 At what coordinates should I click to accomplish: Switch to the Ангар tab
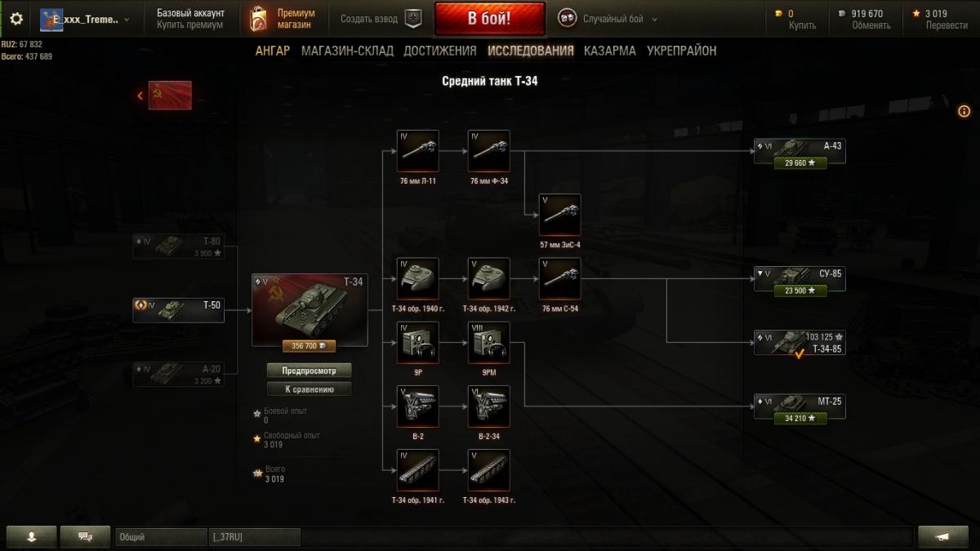[x=273, y=51]
